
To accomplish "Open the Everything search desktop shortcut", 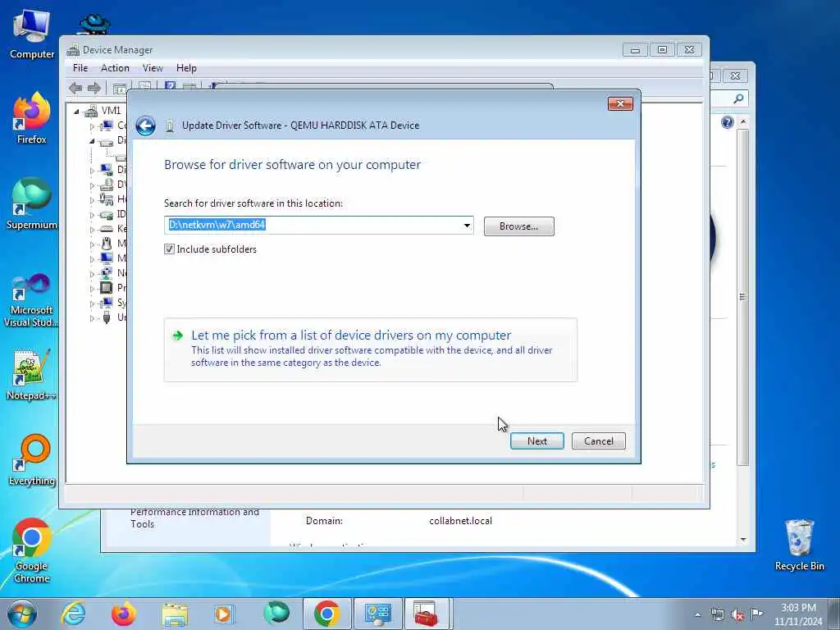I will click(32, 460).
